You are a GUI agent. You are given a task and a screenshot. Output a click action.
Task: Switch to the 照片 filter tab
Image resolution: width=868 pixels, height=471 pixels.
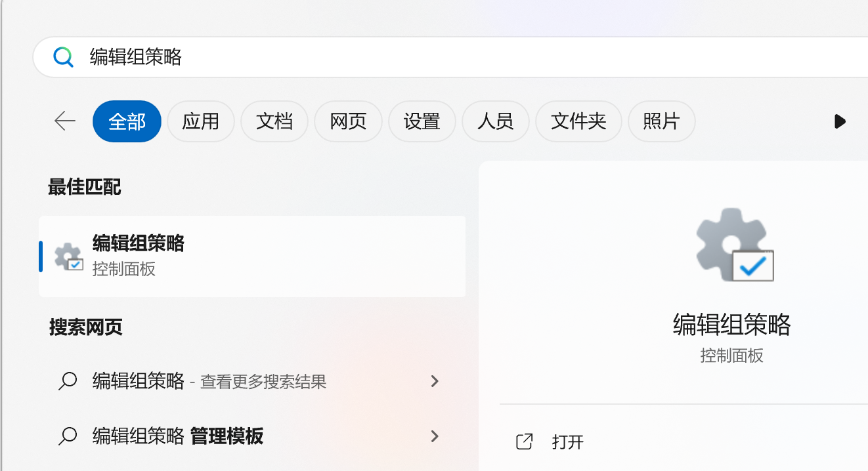tap(661, 121)
